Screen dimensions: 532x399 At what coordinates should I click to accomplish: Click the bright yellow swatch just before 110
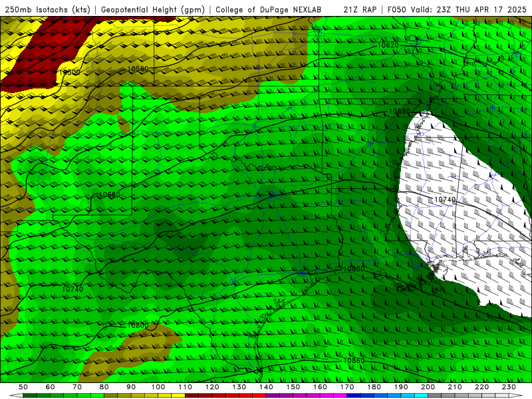(x=178, y=396)
